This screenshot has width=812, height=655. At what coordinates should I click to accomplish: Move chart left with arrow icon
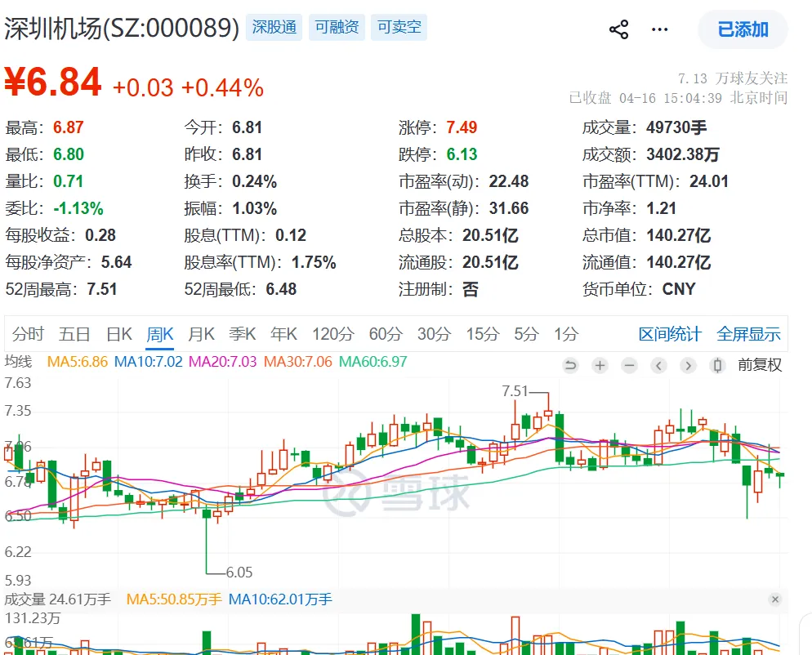[658, 366]
